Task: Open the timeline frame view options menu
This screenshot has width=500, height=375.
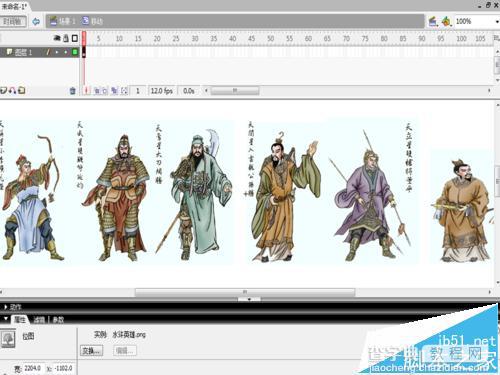Action: [496, 38]
